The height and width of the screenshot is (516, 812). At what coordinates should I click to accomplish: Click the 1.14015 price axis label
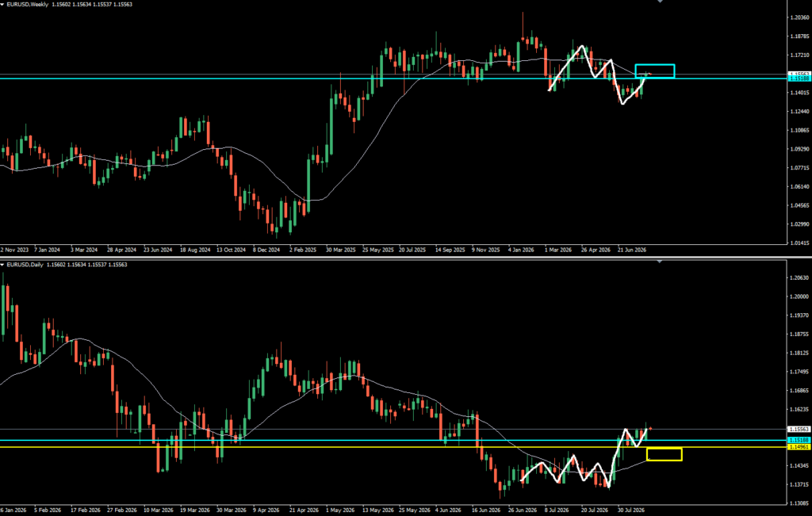tap(799, 93)
